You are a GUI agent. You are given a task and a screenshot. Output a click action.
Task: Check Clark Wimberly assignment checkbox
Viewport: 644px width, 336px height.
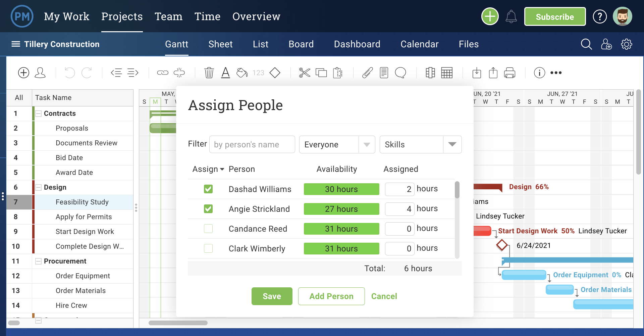click(208, 248)
